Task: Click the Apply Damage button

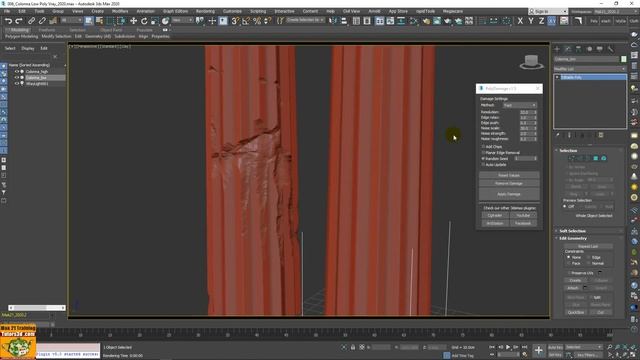Action: click(x=509, y=194)
